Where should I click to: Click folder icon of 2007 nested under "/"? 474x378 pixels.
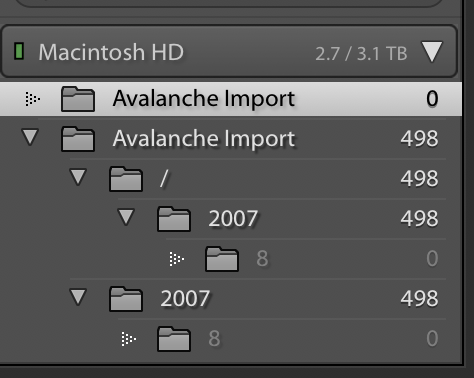(174, 219)
